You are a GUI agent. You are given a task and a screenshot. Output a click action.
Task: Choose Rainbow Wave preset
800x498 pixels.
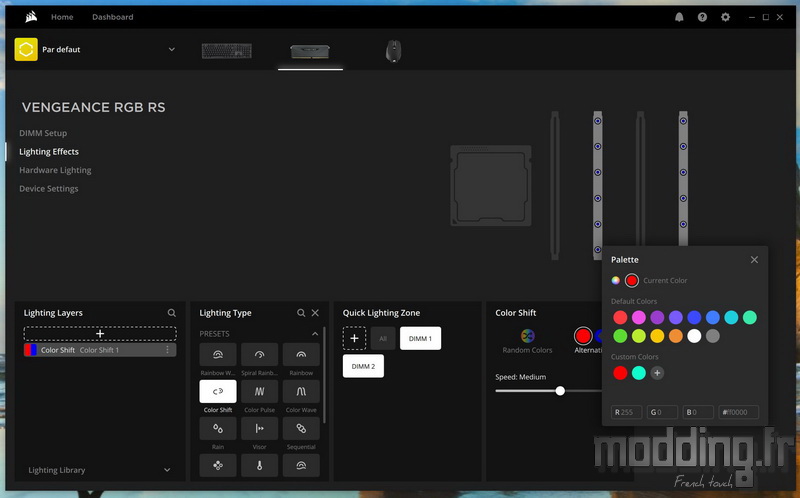[x=218, y=355]
